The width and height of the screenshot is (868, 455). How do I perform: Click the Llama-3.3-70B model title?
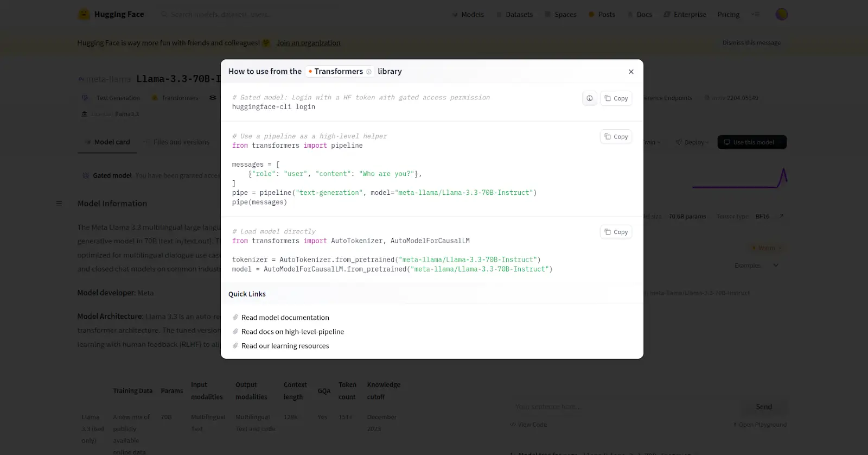pos(178,79)
